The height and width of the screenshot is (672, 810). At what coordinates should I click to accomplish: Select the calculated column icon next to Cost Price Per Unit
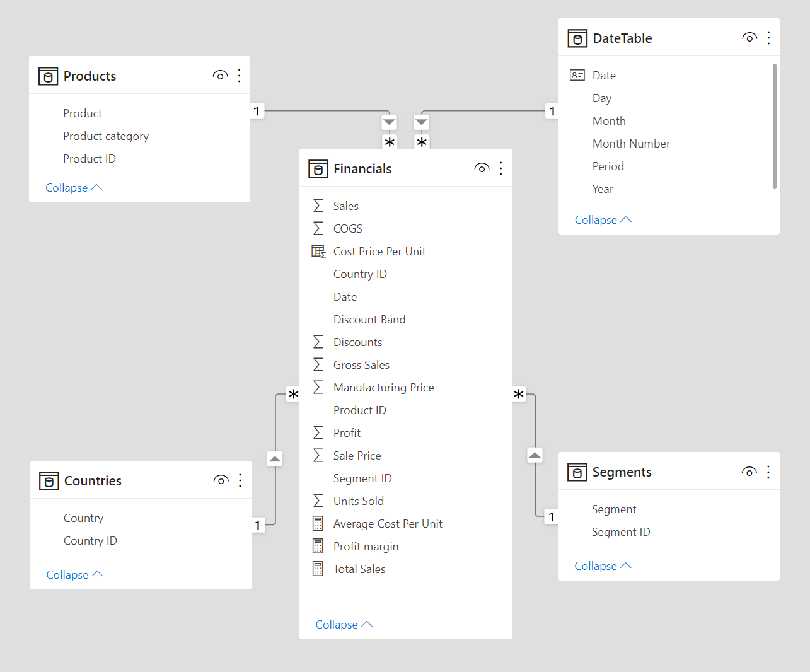[317, 251]
